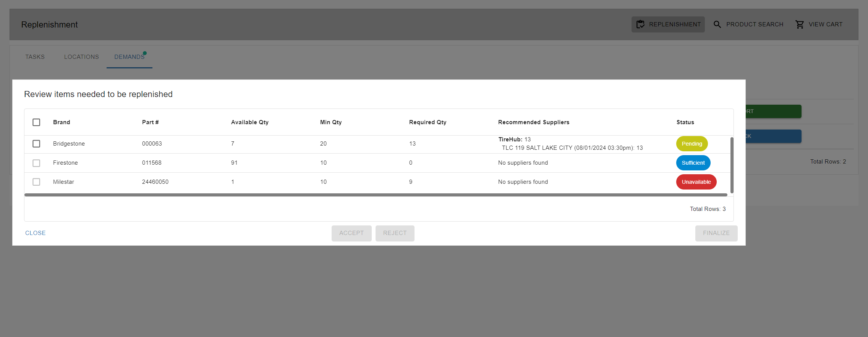Image resolution: width=868 pixels, height=337 pixels.
Task: Click the Replenishment clipboard icon
Action: click(x=640, y=24)
